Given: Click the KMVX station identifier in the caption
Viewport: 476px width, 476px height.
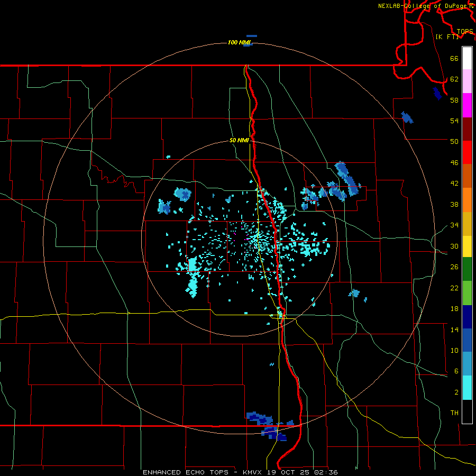Looking at the screenshot, I should click(253, 472).
